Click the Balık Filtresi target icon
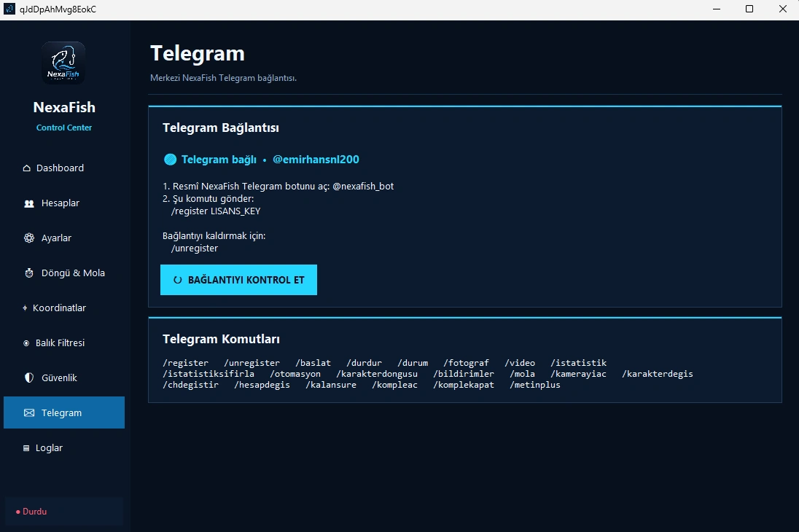Image resolution: width=799 pixels, height=532 pixels. click(26, 343)
